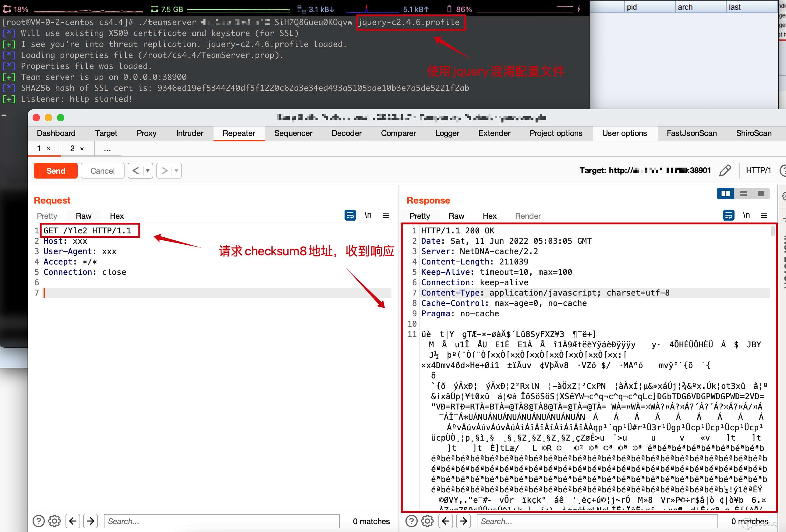Toggle word wrap icon in Response panel
The width and height of the screenshot is (786, 532).
click(728, 215)
